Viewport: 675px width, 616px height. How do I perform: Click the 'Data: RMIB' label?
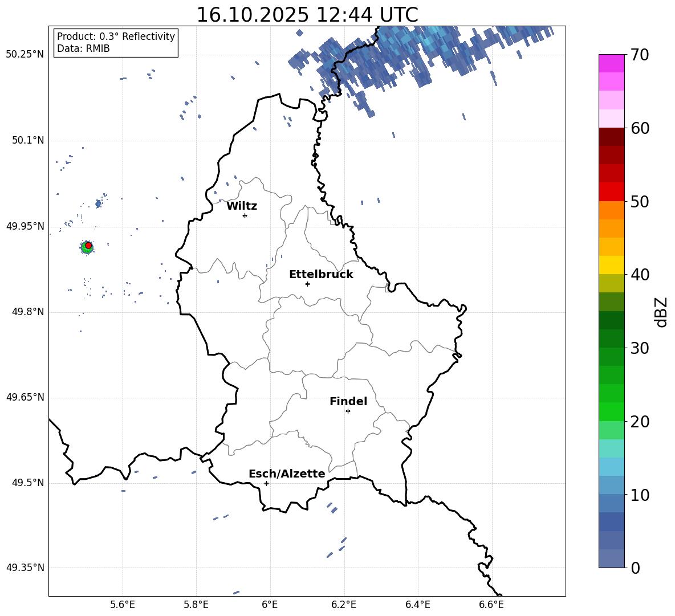(x=83, y=48)
